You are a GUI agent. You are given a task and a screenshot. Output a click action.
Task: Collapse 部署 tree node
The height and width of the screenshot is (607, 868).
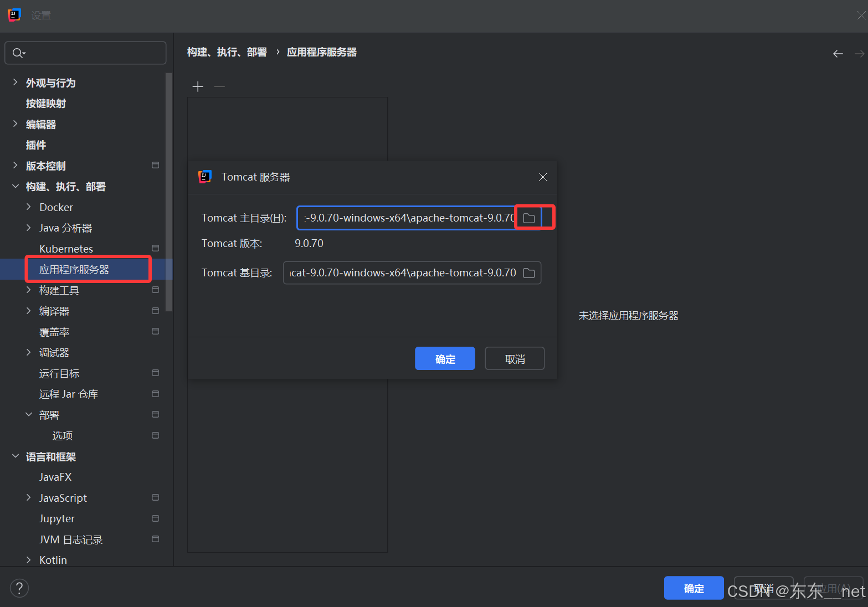(x=29, y=414)
